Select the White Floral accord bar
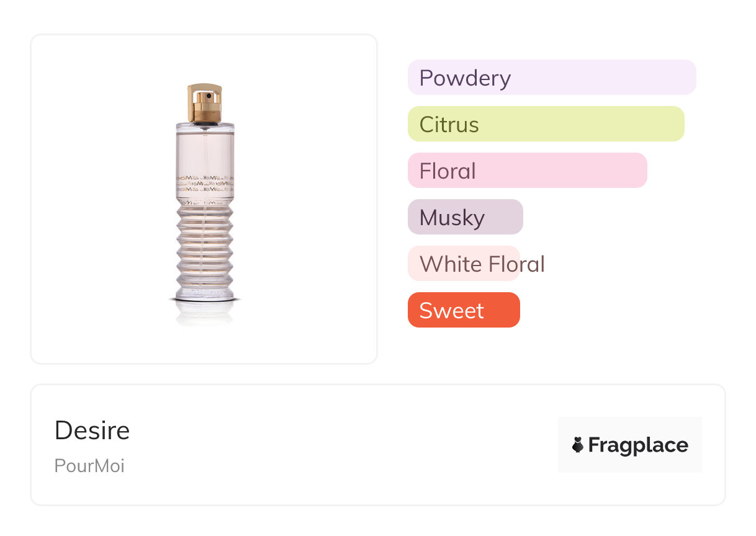Viewport: 756px width, 536px height. [464, 264]
